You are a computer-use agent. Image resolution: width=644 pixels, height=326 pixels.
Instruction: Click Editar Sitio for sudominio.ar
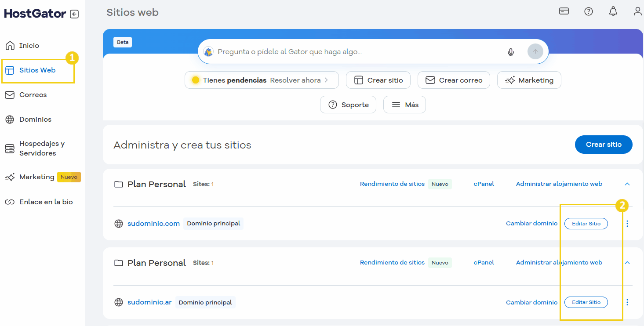tap(586, 302)
